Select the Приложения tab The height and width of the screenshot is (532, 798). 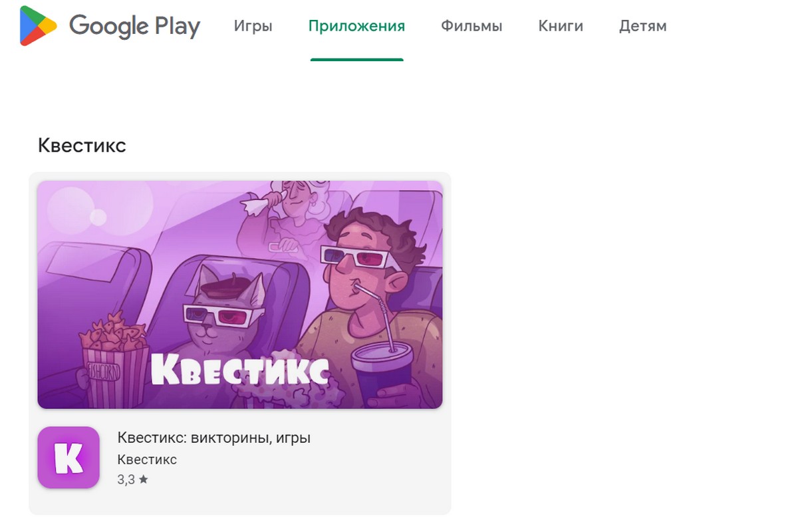(356, 27)
